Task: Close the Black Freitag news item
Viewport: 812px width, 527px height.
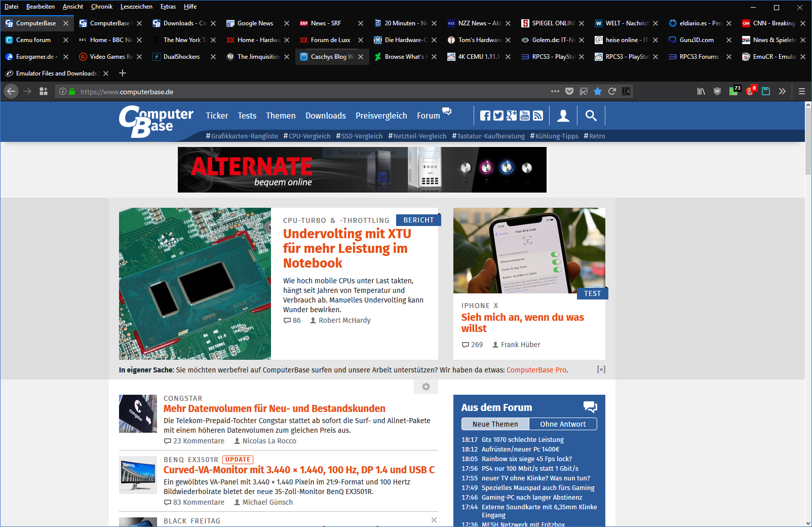Action: coord(434,520)
